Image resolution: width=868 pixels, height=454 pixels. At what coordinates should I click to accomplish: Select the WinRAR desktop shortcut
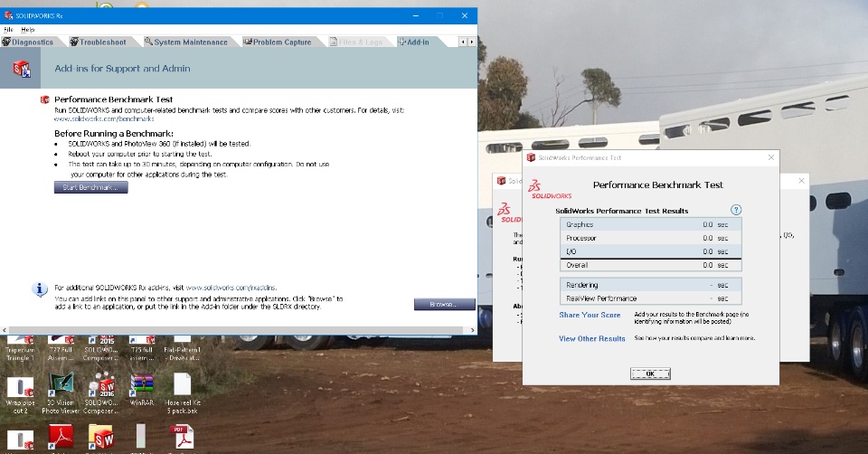pyautogui.click(x=142, y=391)
